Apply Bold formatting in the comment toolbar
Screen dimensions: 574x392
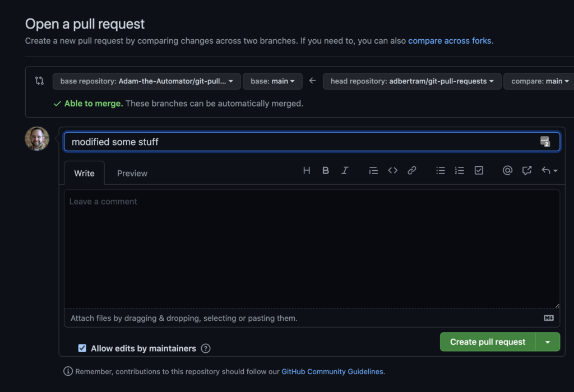tap(326, 170)
